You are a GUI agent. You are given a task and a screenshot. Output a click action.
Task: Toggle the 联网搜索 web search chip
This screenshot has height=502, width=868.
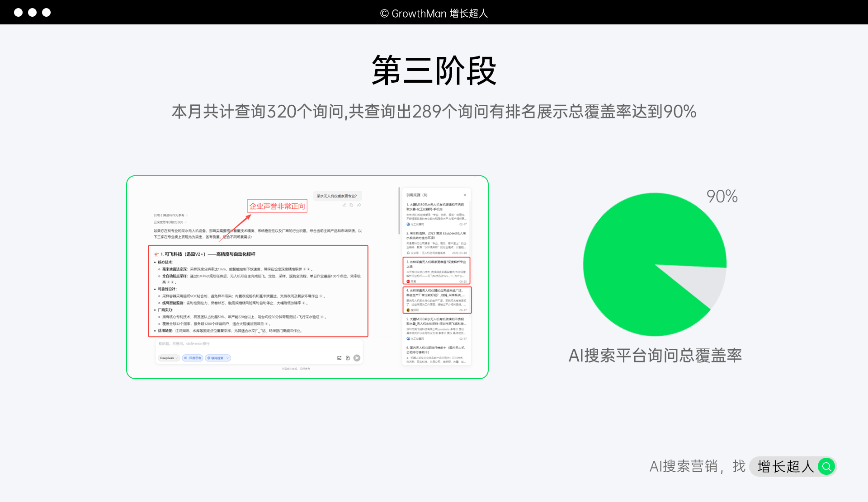[216, 358]
